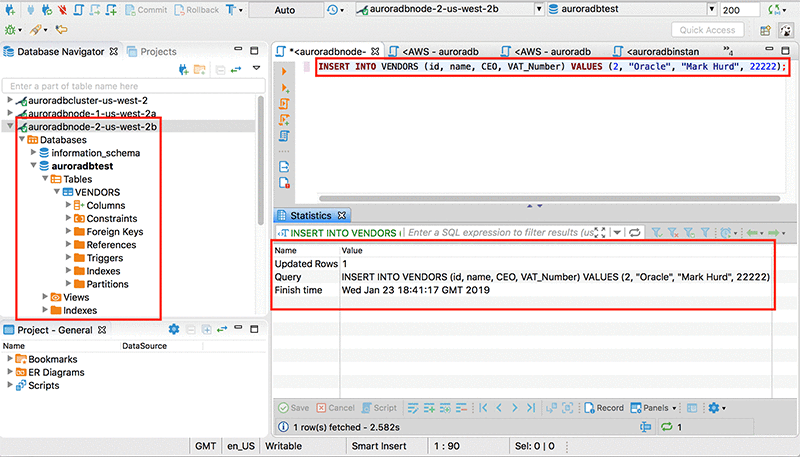
Task: Select ER Diagrams in Project panel
Action: click(56, 372)
